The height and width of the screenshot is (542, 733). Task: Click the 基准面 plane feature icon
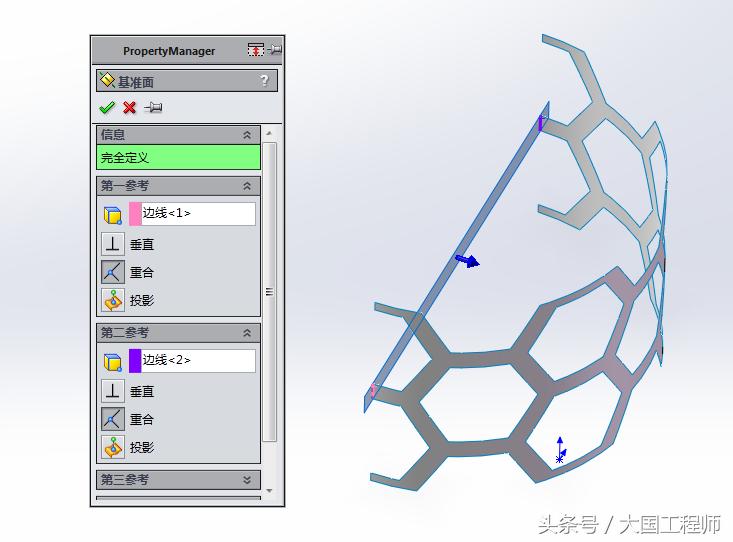[x=108, y=80]
